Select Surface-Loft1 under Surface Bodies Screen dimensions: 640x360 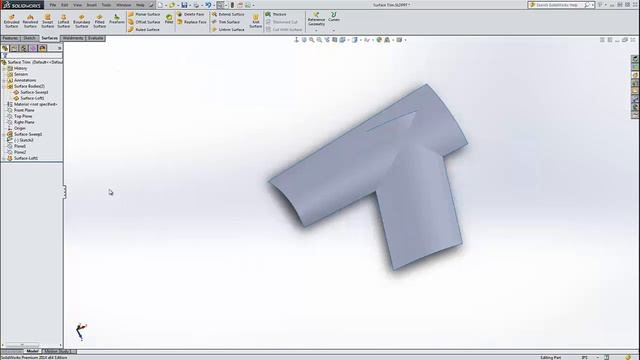(x=32, y=98)
